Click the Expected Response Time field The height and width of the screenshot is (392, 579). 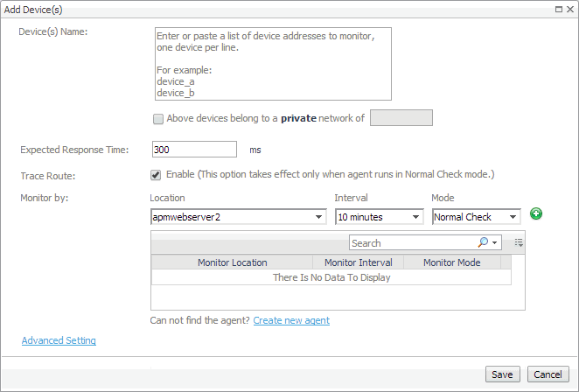194,150
